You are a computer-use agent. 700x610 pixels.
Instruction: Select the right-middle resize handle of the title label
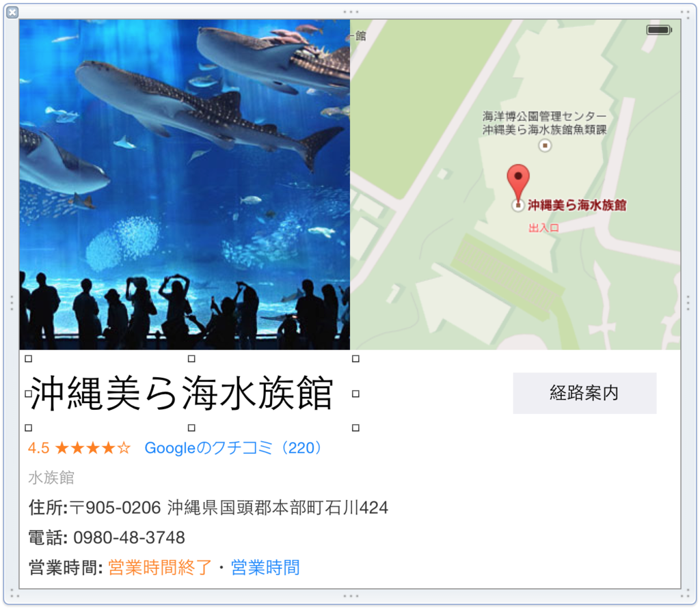point(355,393)
